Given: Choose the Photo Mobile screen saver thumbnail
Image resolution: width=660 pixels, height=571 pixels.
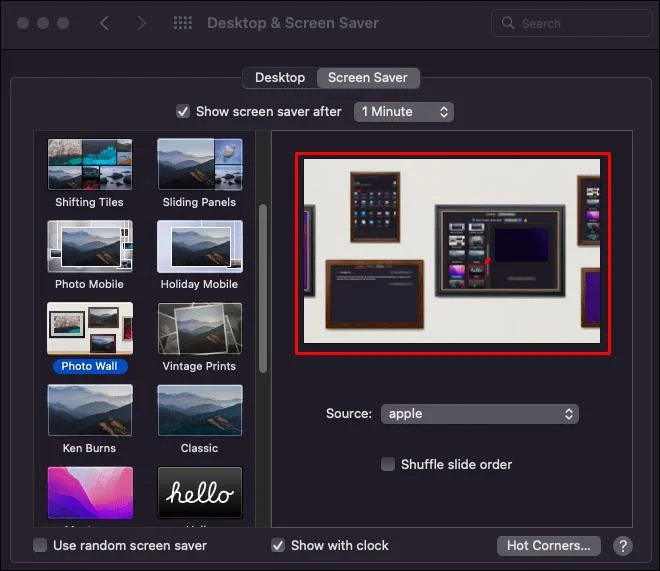Looking at the screenshot, I should click(x=90, y=246).
